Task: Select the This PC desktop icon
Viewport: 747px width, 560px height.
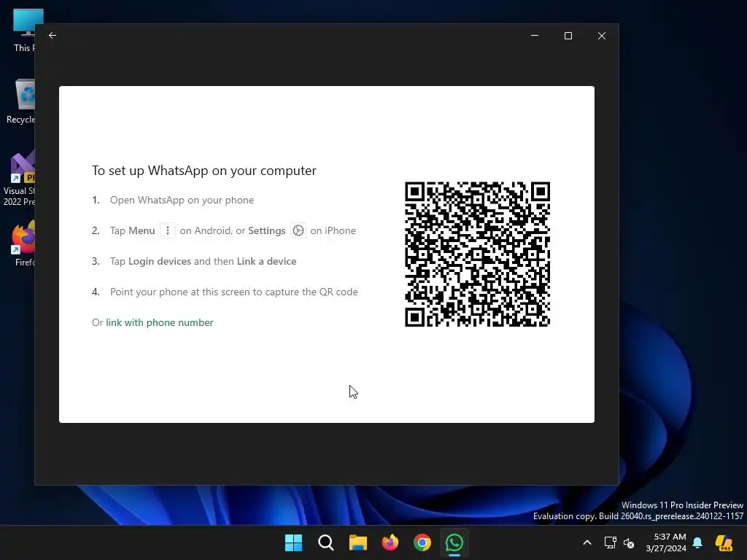Action: point(23,31)
